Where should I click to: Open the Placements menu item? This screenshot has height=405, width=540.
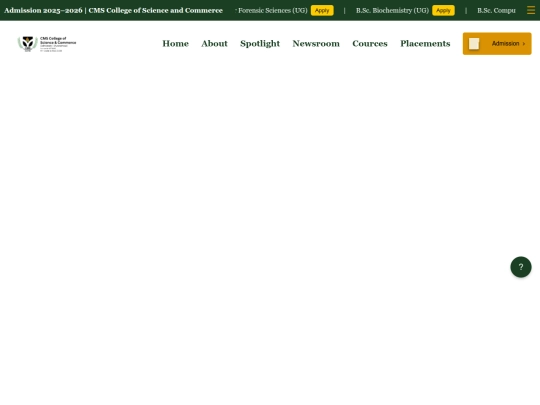425,43
